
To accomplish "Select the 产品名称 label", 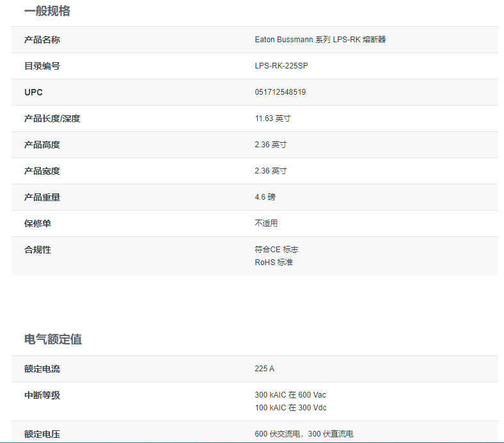I will click(42, 40).
